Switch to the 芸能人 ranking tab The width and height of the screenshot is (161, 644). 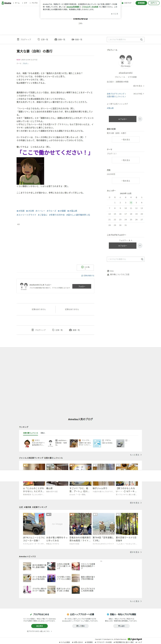click(x=43, y=433)
